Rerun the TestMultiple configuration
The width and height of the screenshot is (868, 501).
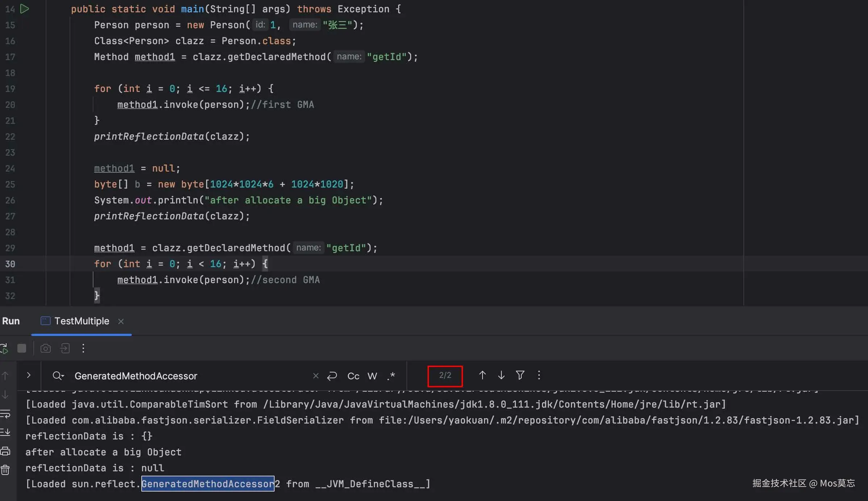pos(4,349)
